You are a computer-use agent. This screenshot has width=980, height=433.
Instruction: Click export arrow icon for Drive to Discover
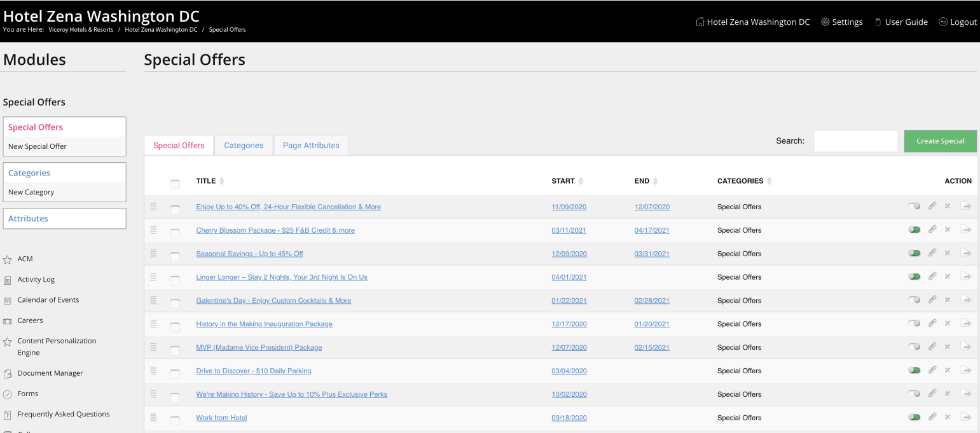(966, 370)
